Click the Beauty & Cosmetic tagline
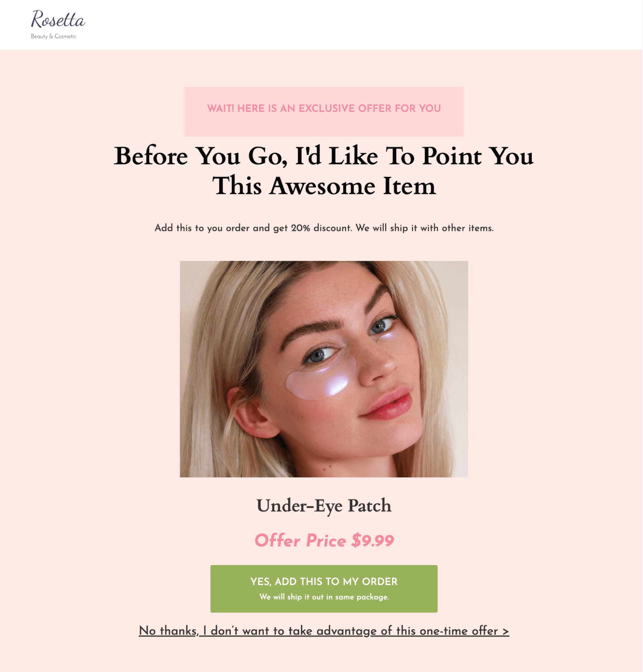This screenshot has height=672, width=643. click(53, 36)
